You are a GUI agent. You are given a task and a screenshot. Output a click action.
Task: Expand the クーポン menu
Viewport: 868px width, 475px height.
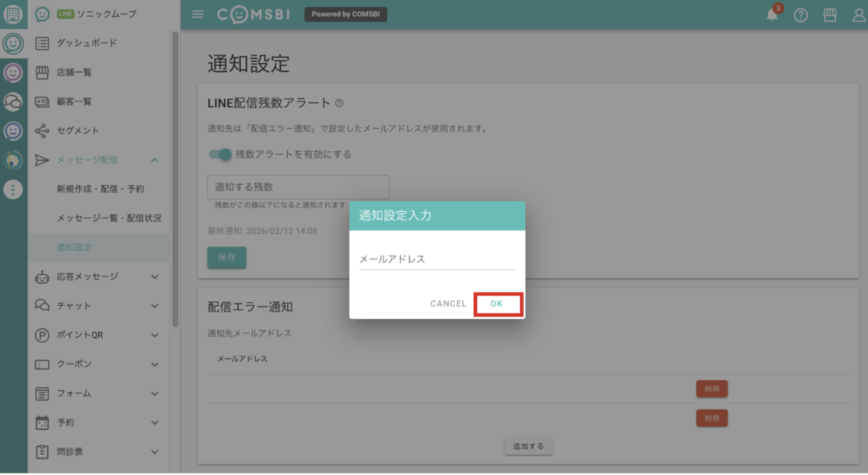tap(154, 364)
